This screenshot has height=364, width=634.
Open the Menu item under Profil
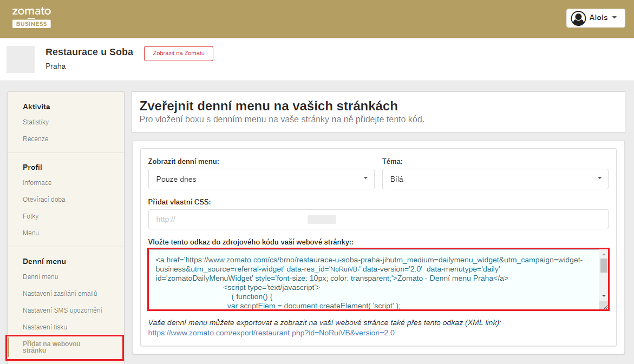point(31,233)
